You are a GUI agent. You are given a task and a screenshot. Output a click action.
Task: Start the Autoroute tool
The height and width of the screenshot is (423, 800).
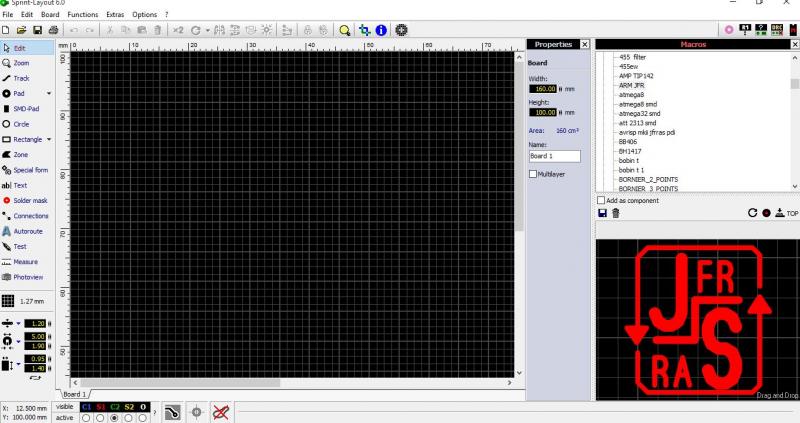coord(27,231)
